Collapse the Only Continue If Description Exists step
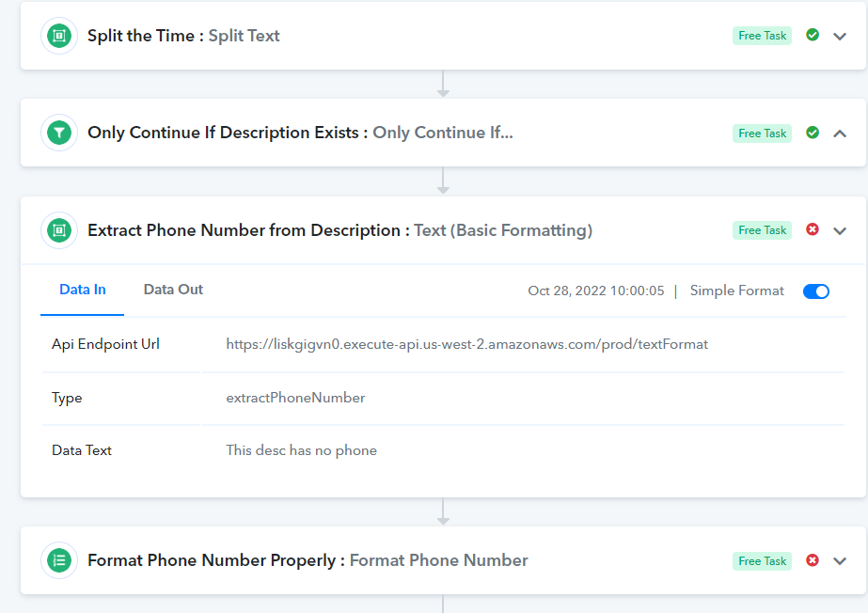The image size is (868, 613). pos(840,134)
